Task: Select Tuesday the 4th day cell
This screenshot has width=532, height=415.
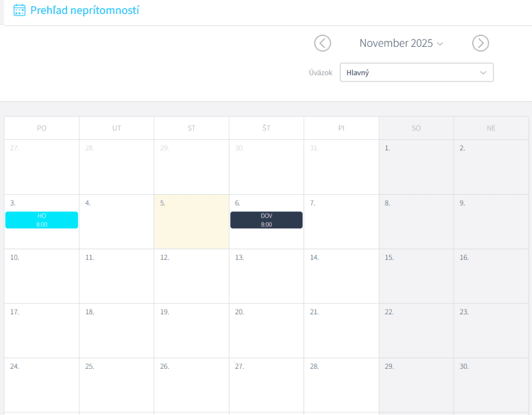Action: click(116, 222)
